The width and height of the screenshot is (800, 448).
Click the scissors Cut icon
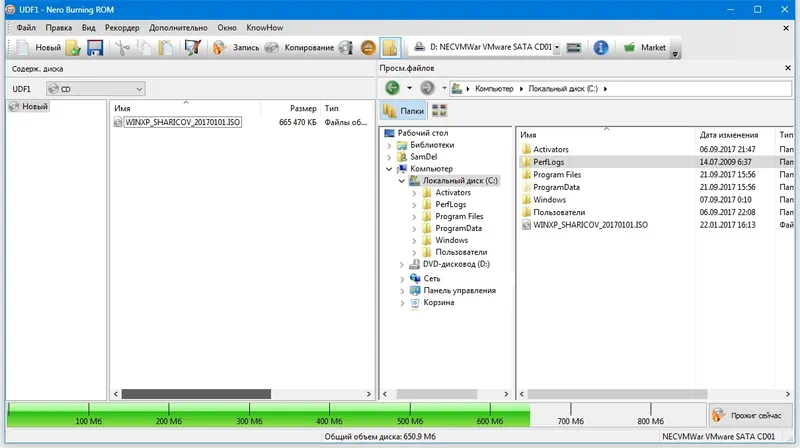122,47
